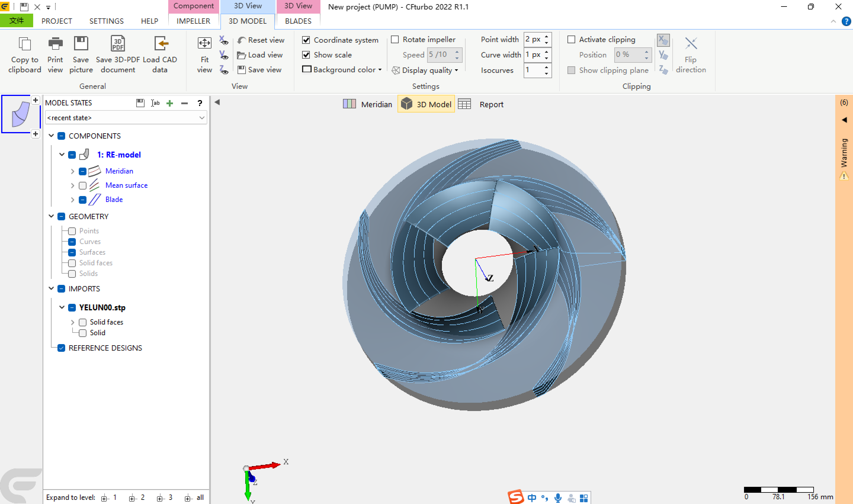Image resolution: width=853 pixels, height=504 pixels.
Task: Click the Isocurves number field
Action: (533, 70)
